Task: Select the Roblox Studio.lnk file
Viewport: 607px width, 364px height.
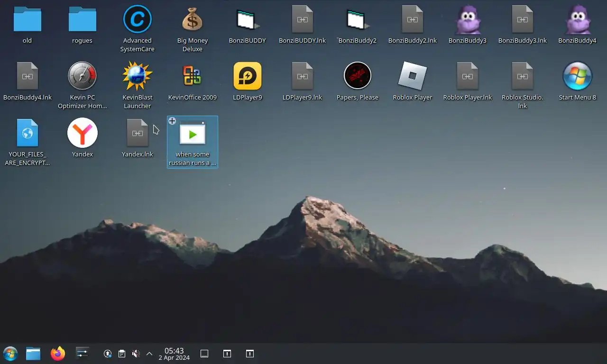Action: click(522, 76)
